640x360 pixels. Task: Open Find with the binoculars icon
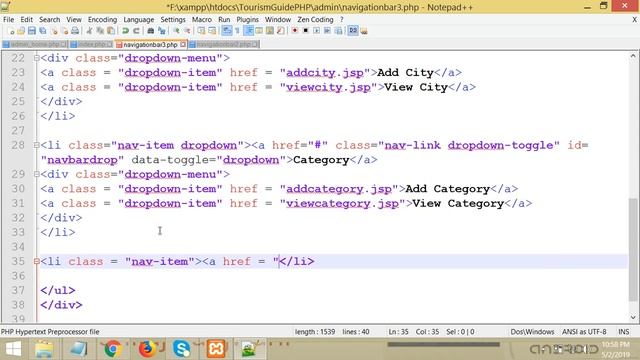[151, 31]
